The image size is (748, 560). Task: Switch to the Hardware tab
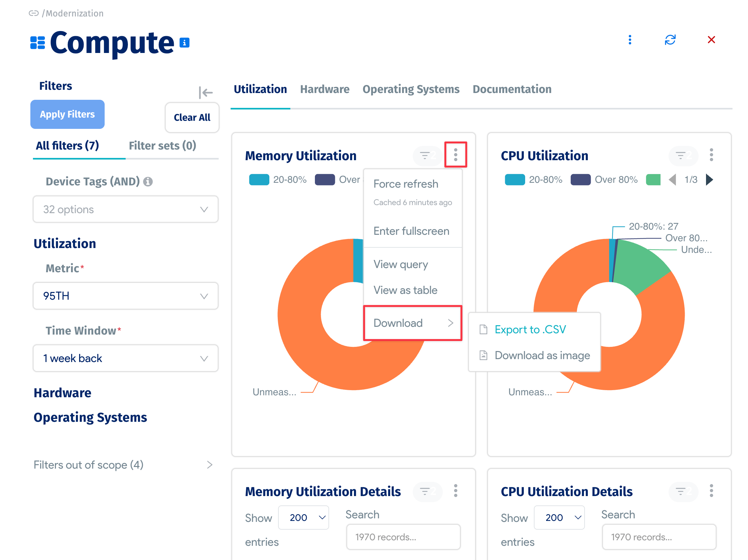point(325,89)
